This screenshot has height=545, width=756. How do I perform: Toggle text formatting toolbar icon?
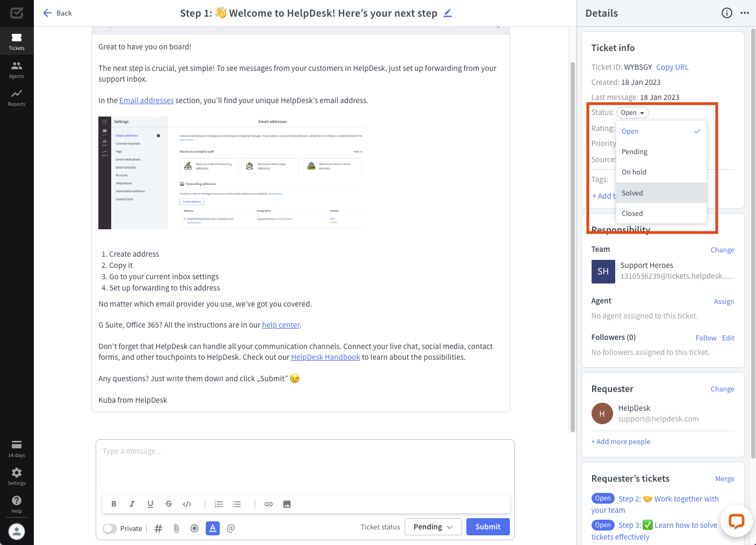[x=213, y=528]
